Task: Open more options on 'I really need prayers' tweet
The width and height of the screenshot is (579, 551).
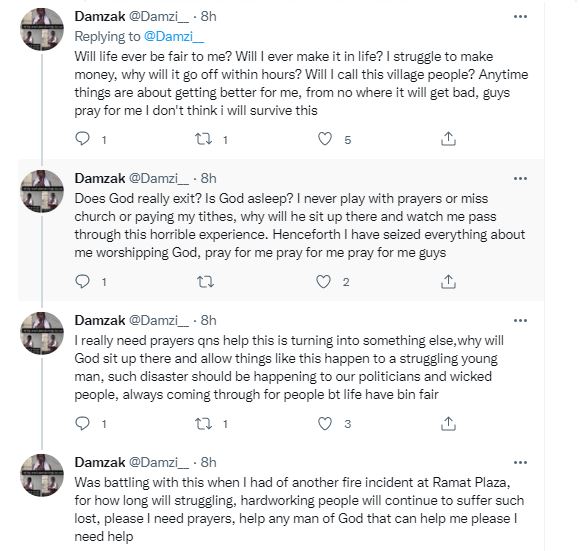Action: (520, 321)
